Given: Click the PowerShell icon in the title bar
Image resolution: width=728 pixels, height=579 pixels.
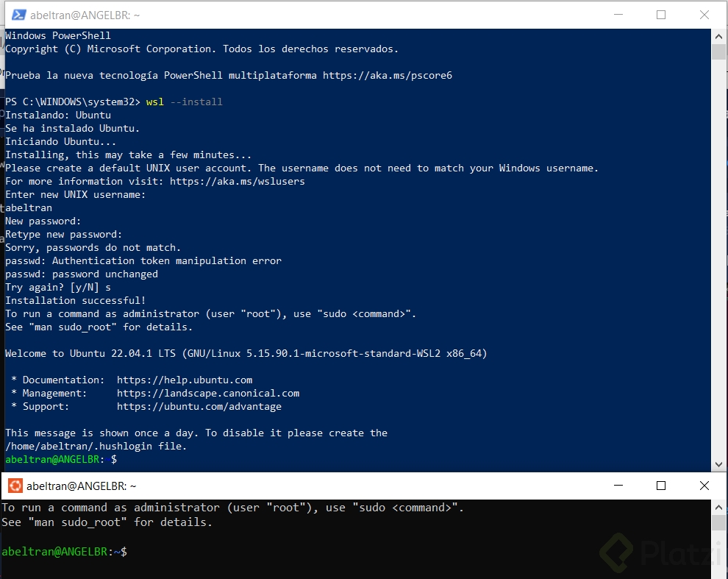Looking at the screenshot, I should coord(18,15).
